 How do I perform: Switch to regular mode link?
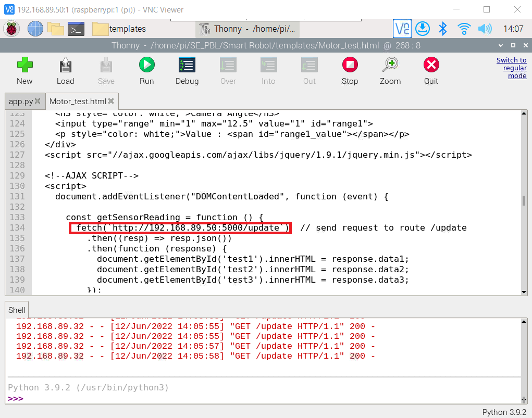click(x=511, y=68)
